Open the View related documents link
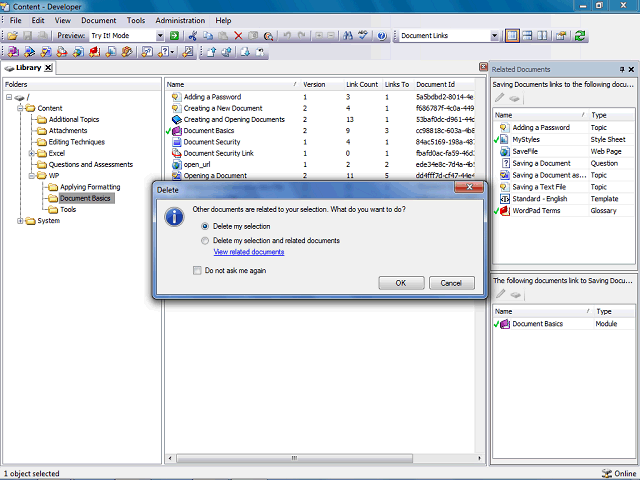 (x=249, y=252)
